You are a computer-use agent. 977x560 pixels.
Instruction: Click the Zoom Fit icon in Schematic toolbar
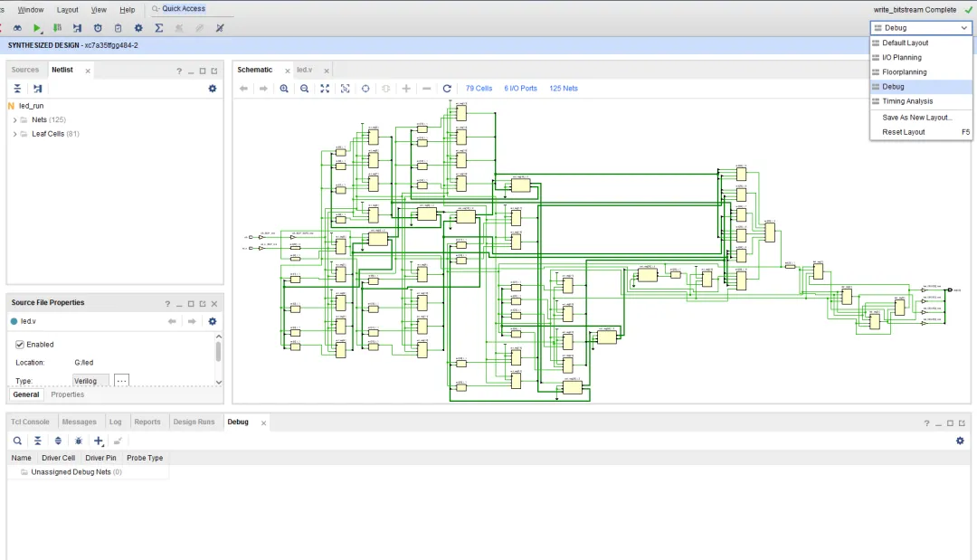tap(325, 89)
